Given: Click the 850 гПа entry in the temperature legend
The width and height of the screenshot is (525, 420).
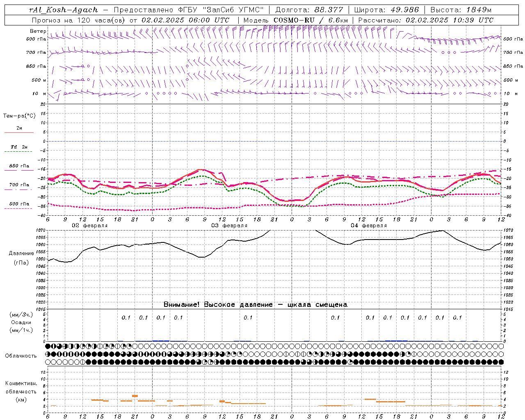Looking at the screenshot, I should pyautogui.click(x=19, y=166).
